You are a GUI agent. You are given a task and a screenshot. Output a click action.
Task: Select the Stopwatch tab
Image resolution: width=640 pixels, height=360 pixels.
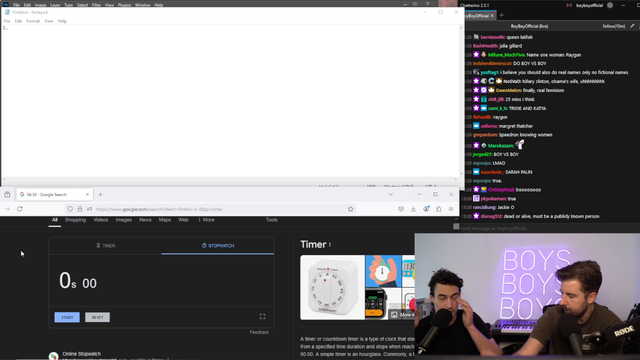pyautogui.click(x=218, y=246)
